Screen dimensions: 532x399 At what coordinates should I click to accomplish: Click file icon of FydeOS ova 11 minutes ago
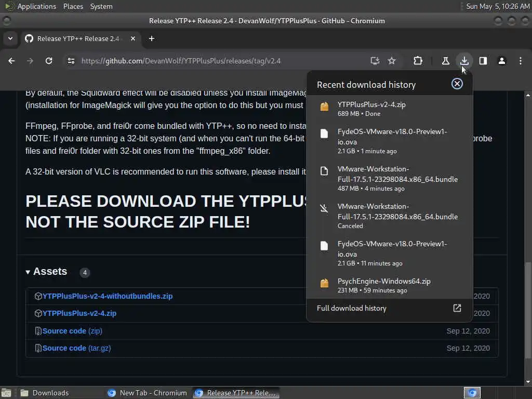coord(324,245)
